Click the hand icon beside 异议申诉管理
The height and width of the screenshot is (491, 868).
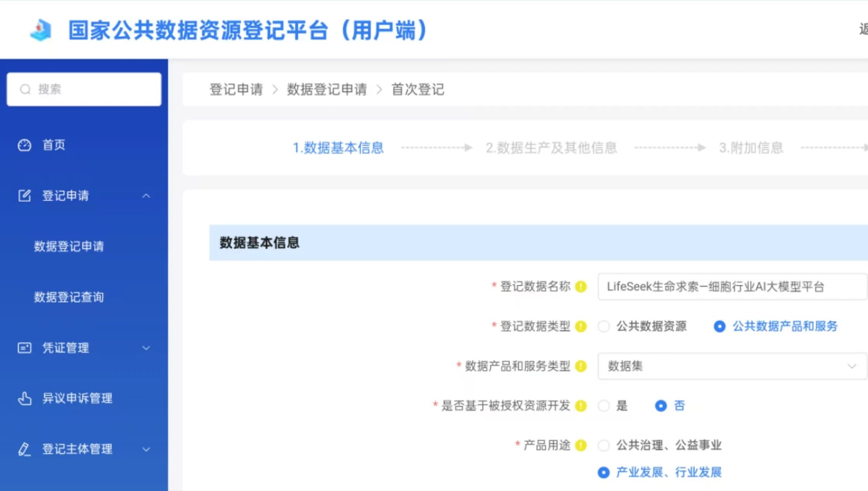click(24, 398)
